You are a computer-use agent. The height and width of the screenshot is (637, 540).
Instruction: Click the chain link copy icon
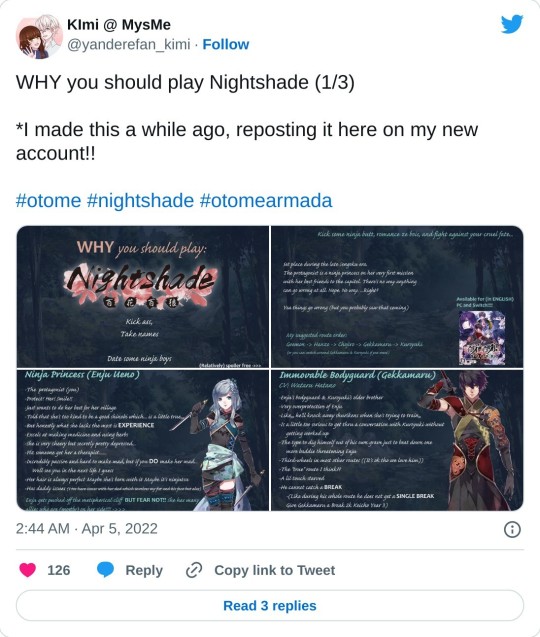(194, 570)
